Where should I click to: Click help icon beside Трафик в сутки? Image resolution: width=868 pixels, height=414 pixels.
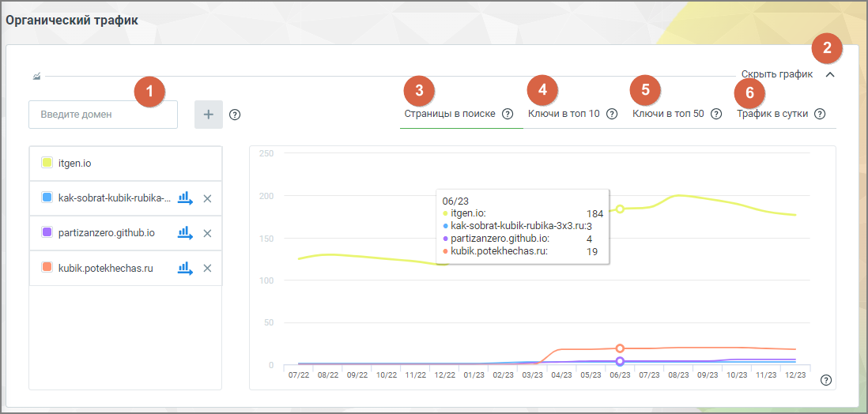coord(820,114)
